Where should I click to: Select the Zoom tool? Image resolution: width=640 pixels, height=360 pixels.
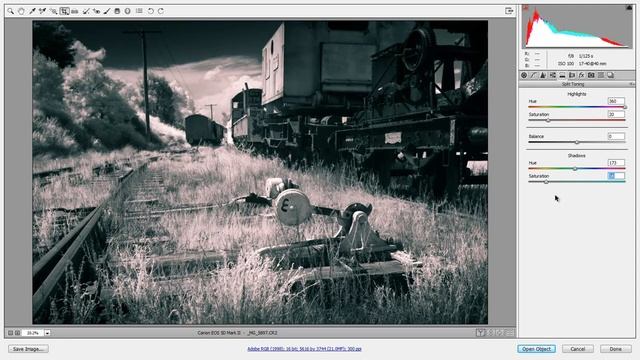11,11
